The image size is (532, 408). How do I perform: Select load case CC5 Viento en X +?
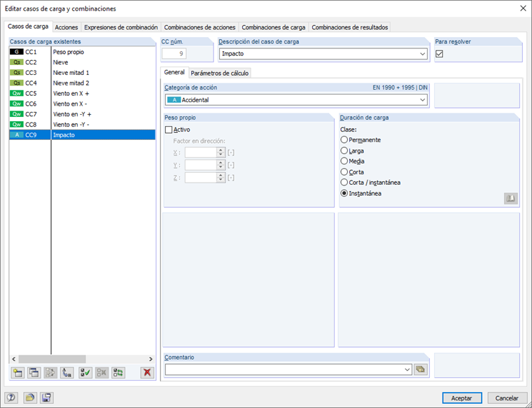tap(82, 94)
